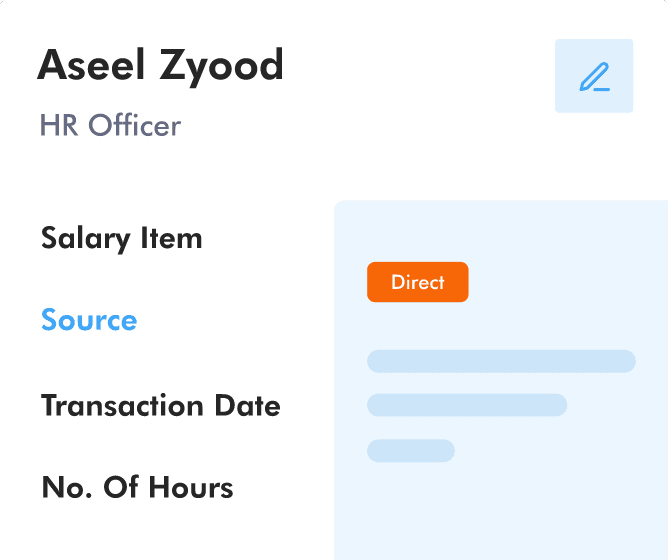Click the pencil edit icon
The width and height of the screenshot is (668, 560).
[x=594, y=76]
